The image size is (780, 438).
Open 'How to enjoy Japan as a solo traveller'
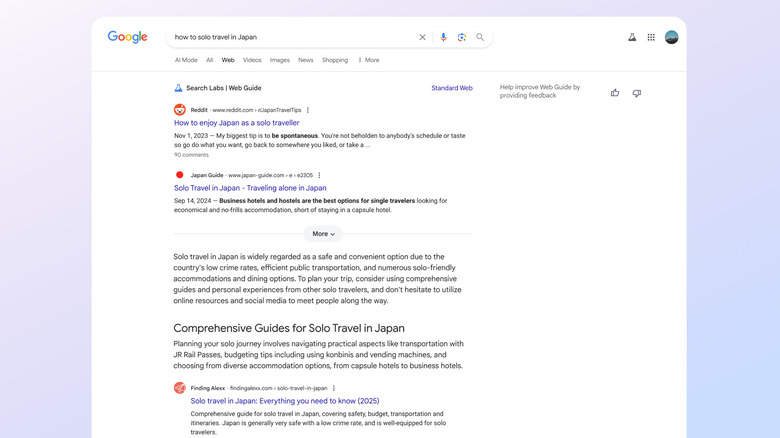tap(237, 122)
